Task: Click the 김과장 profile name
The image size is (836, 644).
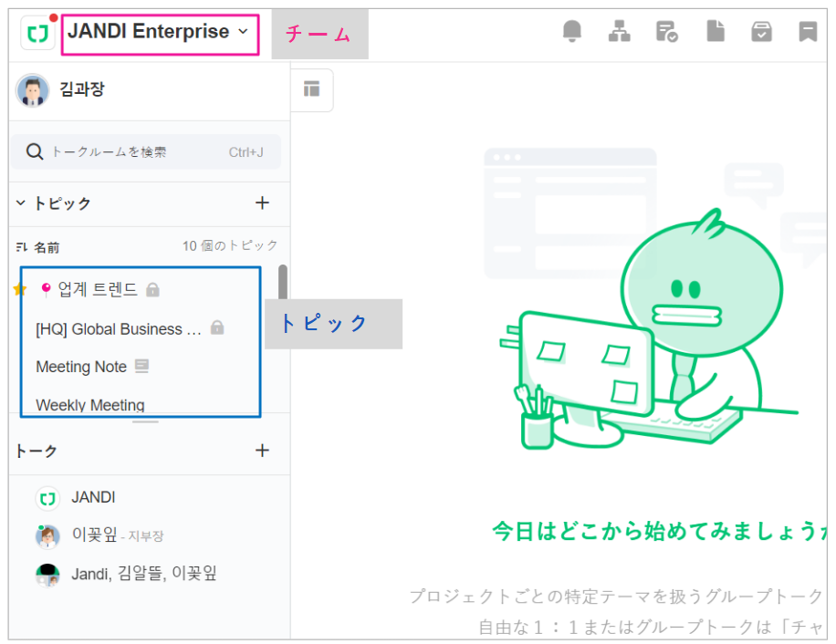Action: [x=82, y=89]
